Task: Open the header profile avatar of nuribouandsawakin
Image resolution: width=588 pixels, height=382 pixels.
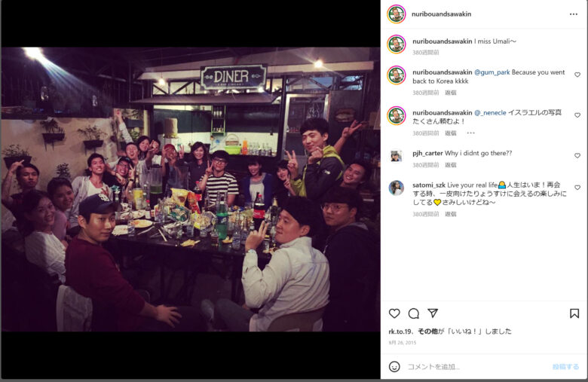Action: point(397,14)
